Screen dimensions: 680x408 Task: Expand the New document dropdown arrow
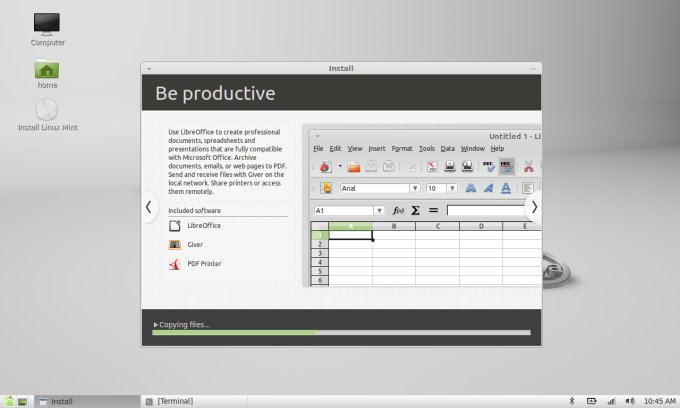340,166
